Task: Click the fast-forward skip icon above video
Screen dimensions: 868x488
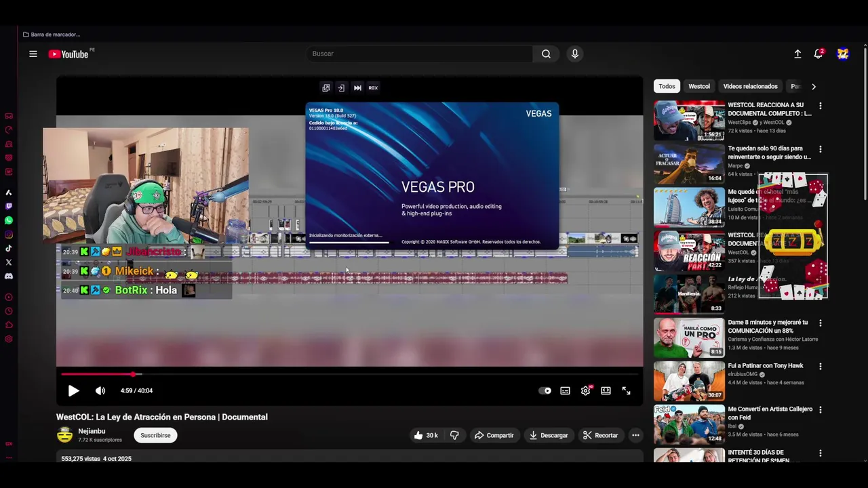Action: [x=357, y=87]
